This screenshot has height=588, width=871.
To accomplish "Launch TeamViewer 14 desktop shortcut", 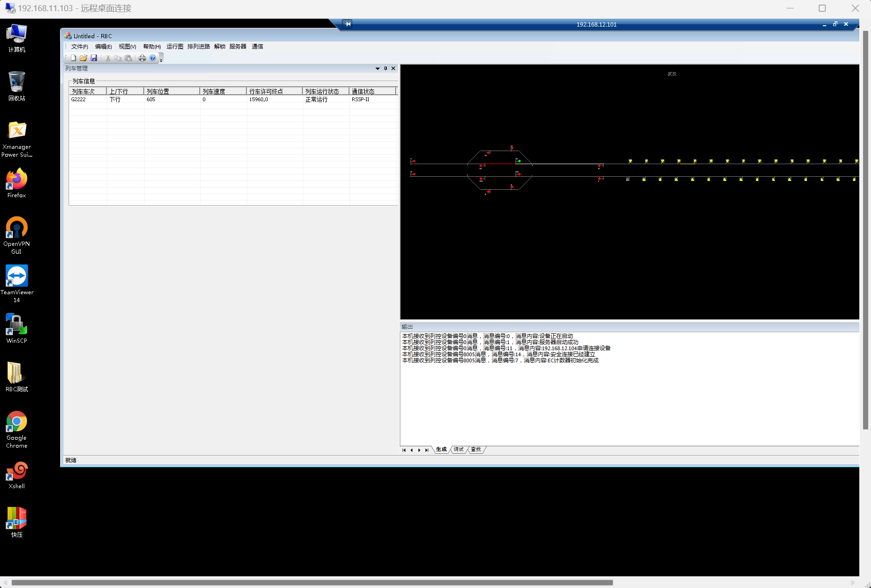I will (x=17, y=284).
